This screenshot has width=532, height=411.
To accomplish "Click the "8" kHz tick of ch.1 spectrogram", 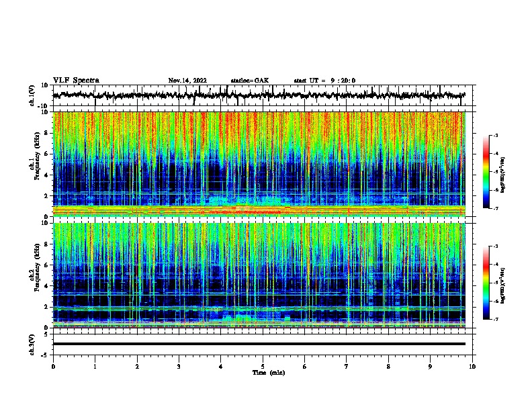I will pyautogui.click(x=46, y=133).
